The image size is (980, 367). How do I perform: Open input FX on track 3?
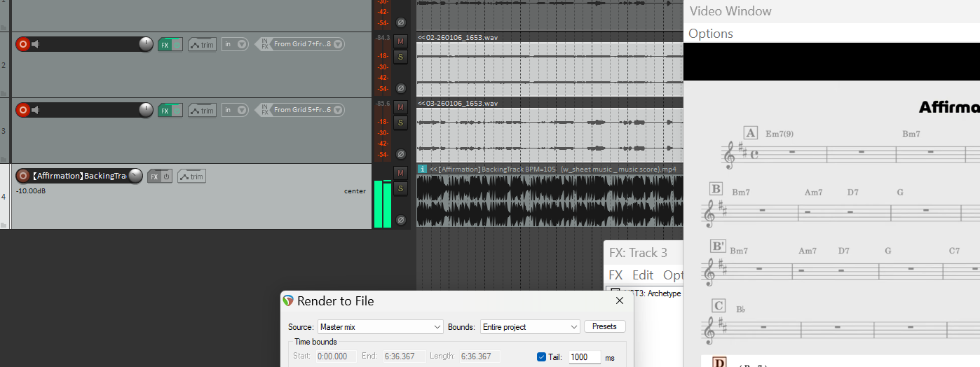264,110
